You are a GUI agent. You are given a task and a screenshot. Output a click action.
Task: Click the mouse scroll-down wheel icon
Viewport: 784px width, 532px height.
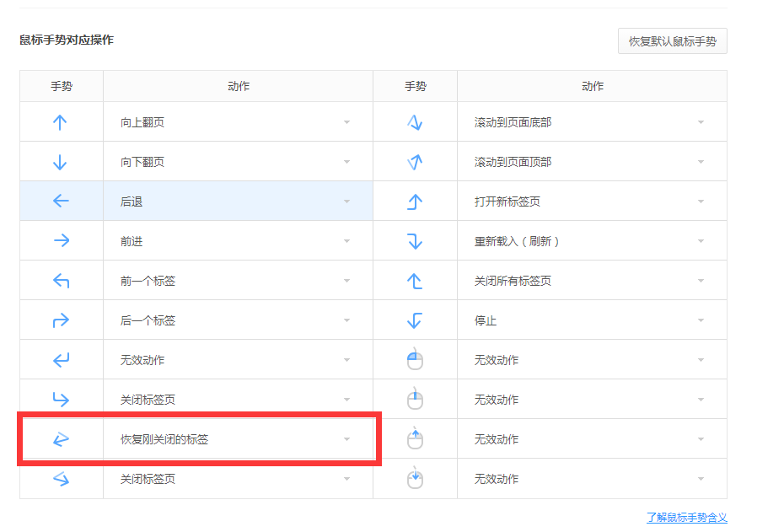pyautogui.click(x=414, y=479)
